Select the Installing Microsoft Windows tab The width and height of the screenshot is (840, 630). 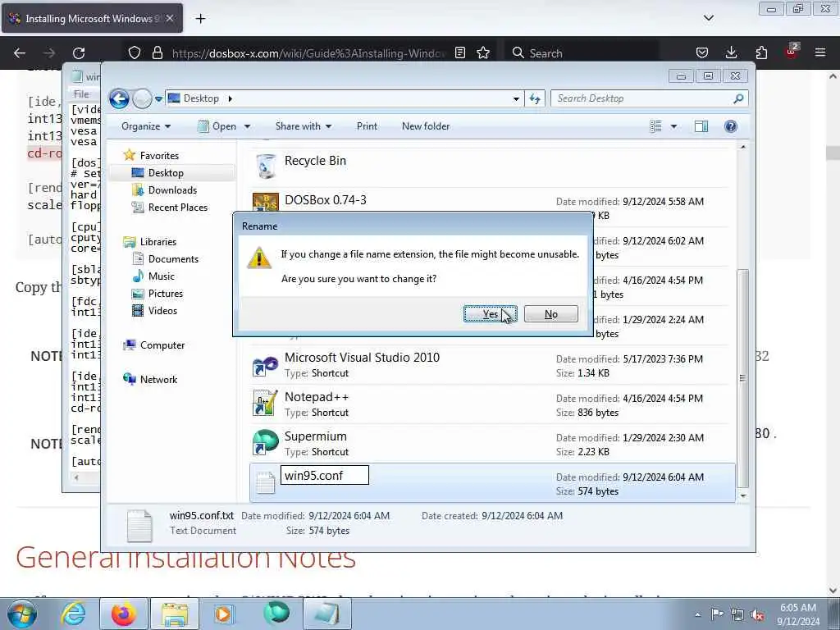[92, 18]
